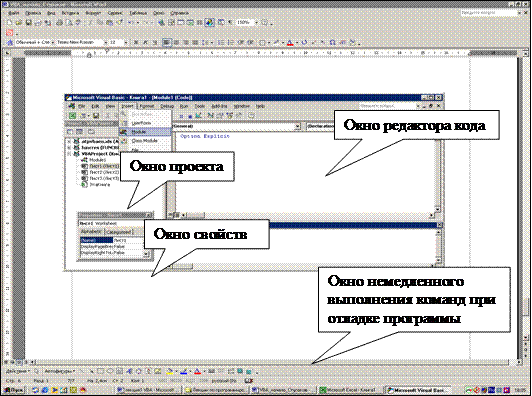Toggle Align Right
Image resolution: width=532 pixels, height=396 pixels.
(186, 42)
